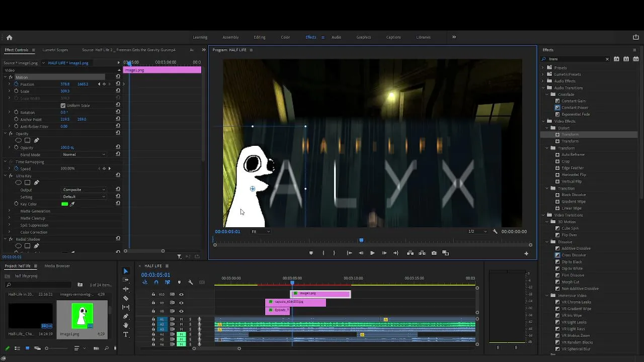The height and width of the screenshot is (362, 644).
Task: Switch to the Graphics workspace
Action: point(364,37)
